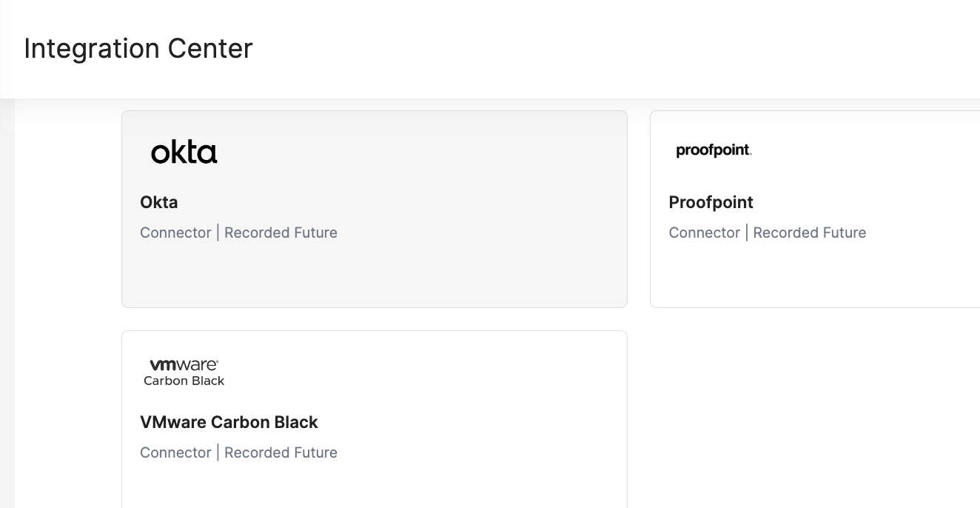980x508 pixels.
Task: Click 'Connector' label on Proofpoint card
Action: pos(704,233)
